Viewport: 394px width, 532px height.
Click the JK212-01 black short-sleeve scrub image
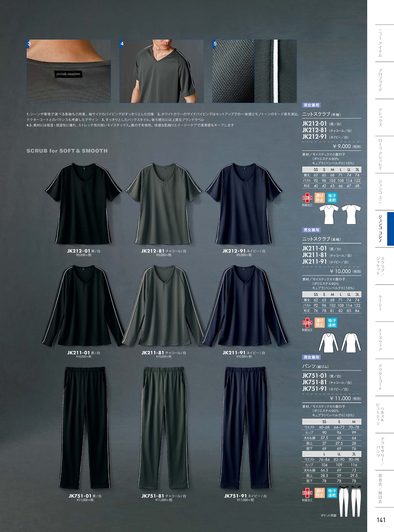pyautogui.click(x=83, y=203)
